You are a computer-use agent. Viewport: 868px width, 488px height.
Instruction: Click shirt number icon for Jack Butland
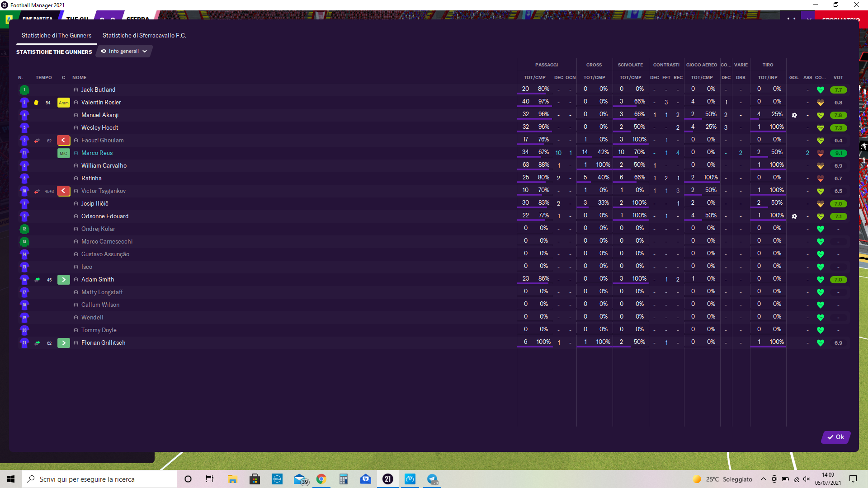click(x=24, y=90)
